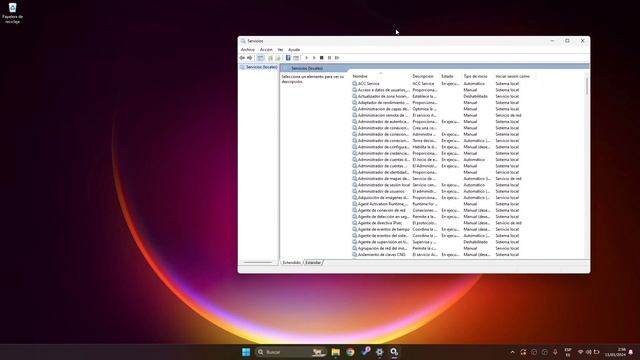Select Administrador de mapas service
This screenshot has width=640, height=360.
[383, 179]
